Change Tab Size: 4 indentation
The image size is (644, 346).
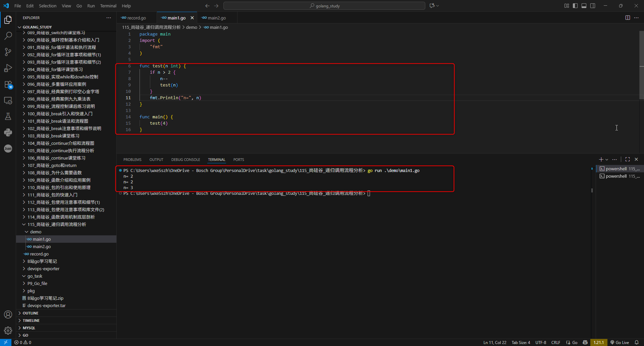click(x=521, y=342)
